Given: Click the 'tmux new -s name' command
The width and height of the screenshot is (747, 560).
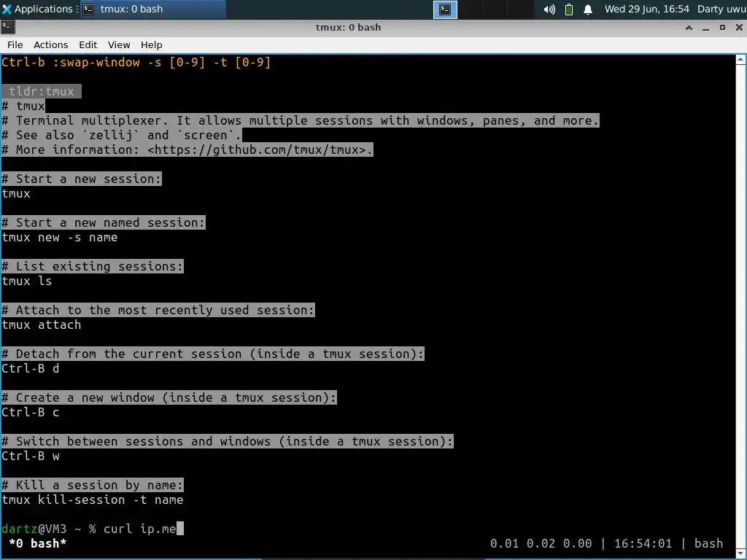Looking at the screenshot, I should coord(60,237).
